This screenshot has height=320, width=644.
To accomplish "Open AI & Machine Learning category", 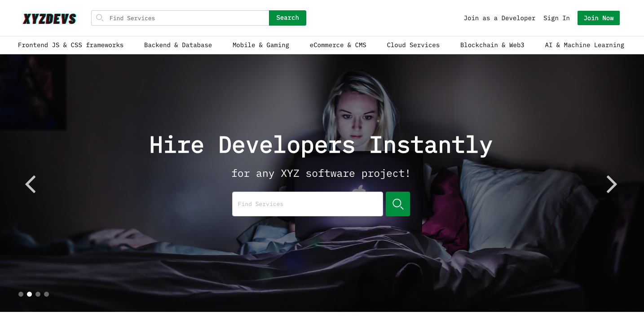I will (585, 45).
